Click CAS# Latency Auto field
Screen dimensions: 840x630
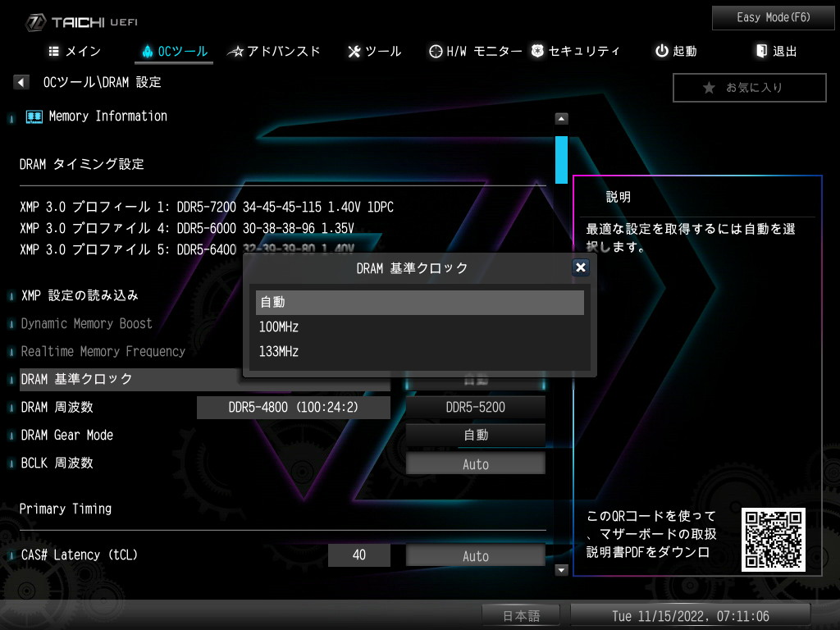475,555
